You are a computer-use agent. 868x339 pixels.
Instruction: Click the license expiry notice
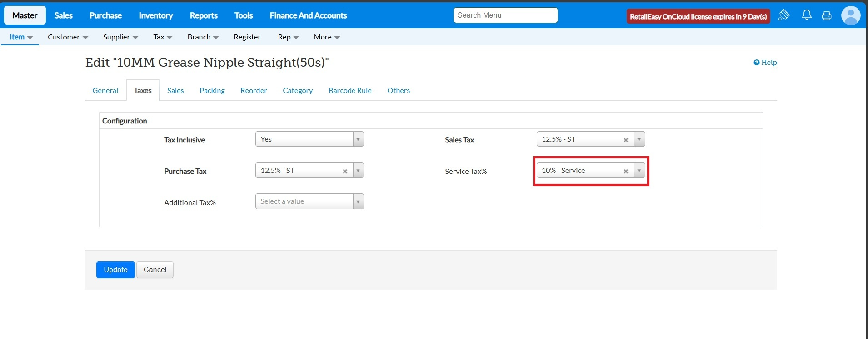tap(698, 16)
